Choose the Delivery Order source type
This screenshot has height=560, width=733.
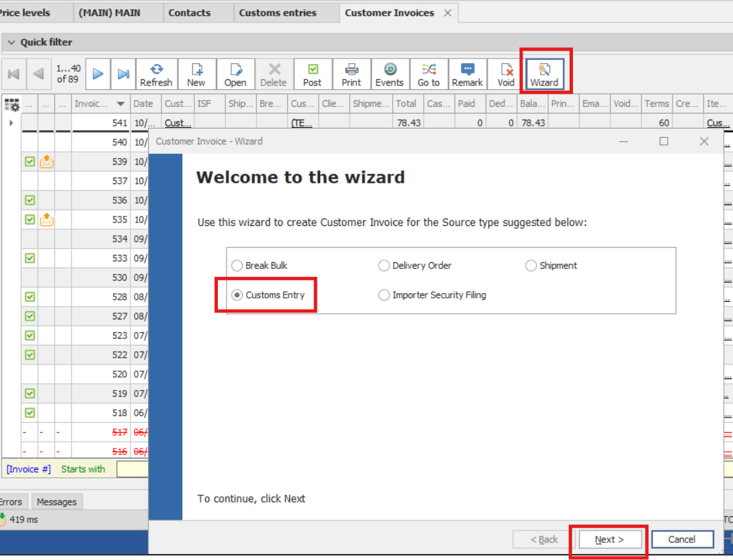383,266
